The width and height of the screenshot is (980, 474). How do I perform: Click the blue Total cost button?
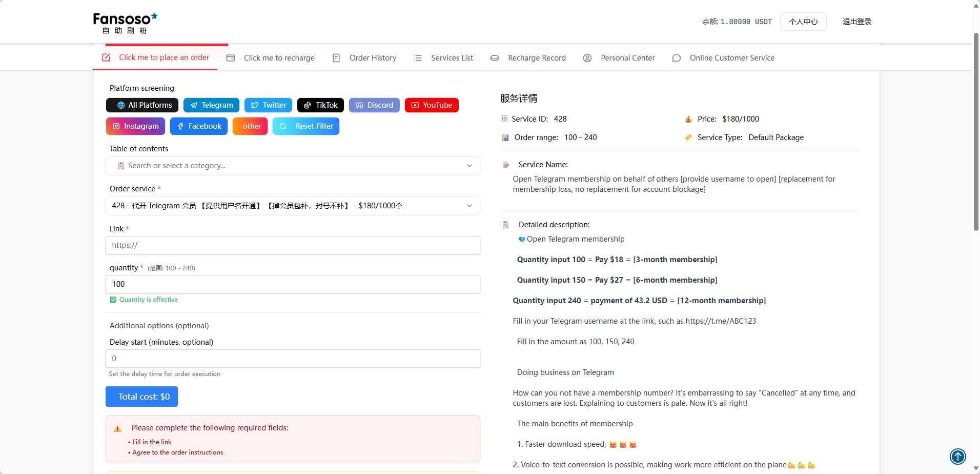pos(141,397)
